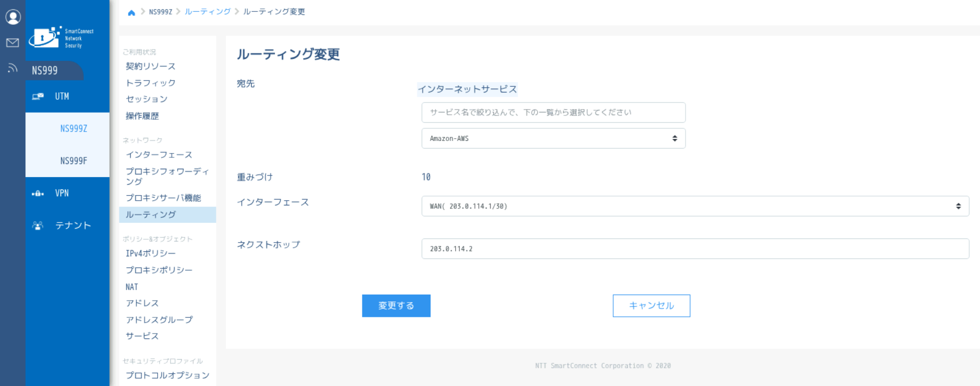Viewport: 980px width, 386px height.
Task: Select the NS999 tenant tab
Action: pyautogui.click(x=54, y=70)
